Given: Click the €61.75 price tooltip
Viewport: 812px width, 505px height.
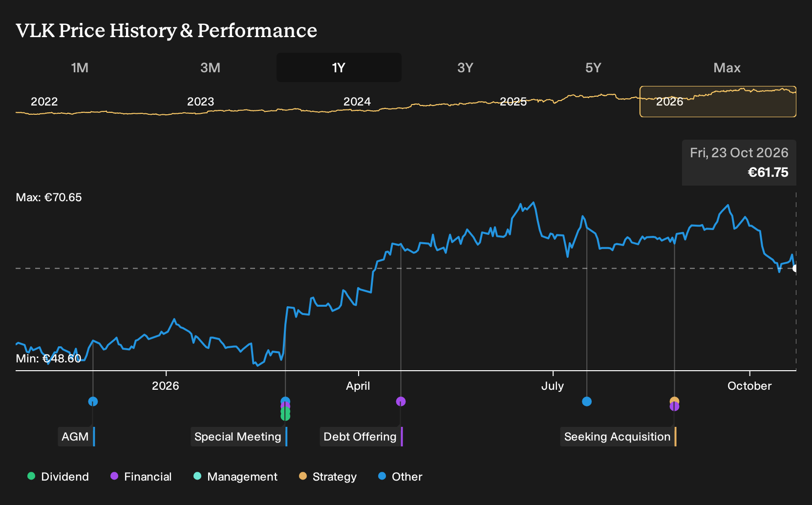Looking at the screenshot, I should tap(739, 163).
